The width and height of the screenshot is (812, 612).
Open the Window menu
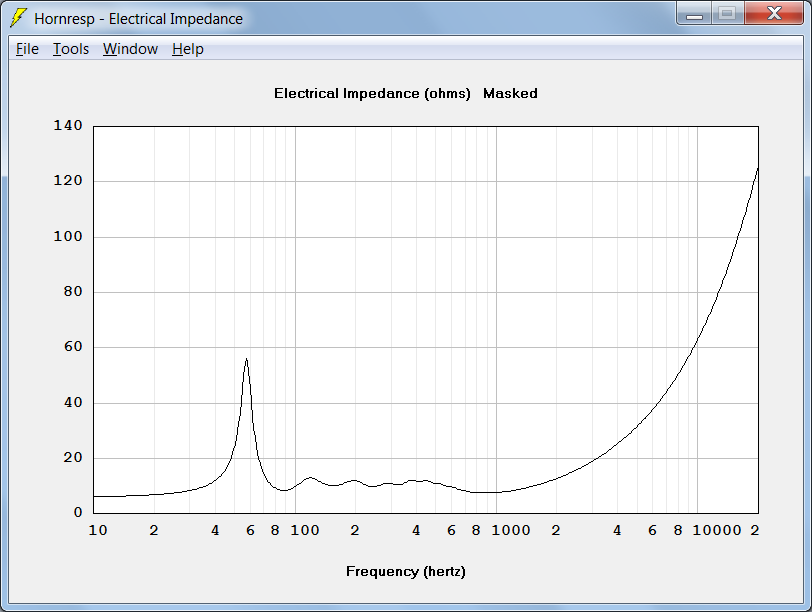(130, 49)
